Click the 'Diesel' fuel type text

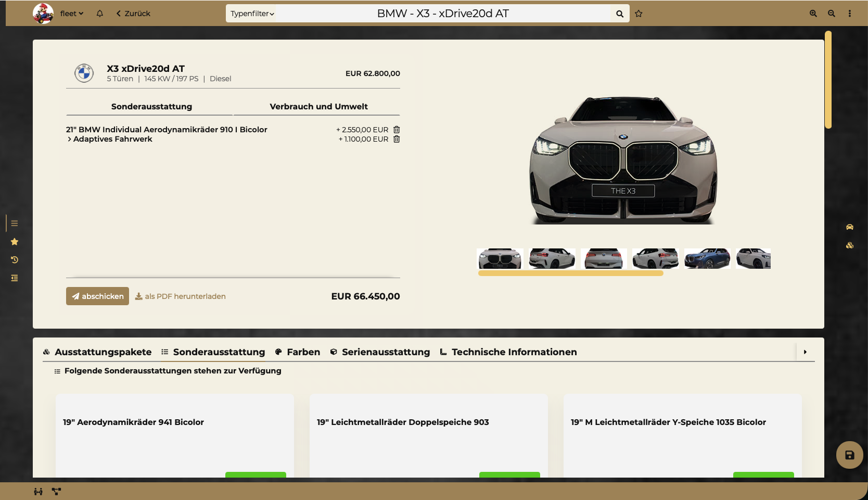[x=221, y=79]
